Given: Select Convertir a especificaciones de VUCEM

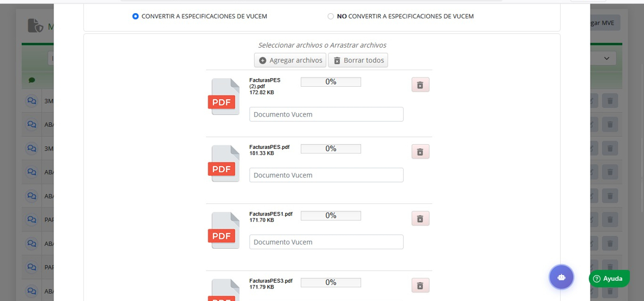Looking at the screenshot, I should [136, 17].
